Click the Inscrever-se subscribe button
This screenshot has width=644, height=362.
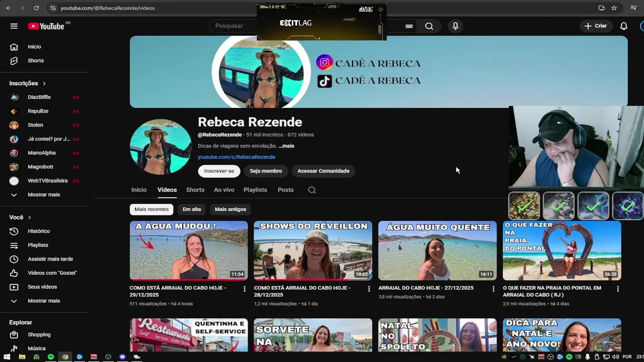(x=219, y=171)
